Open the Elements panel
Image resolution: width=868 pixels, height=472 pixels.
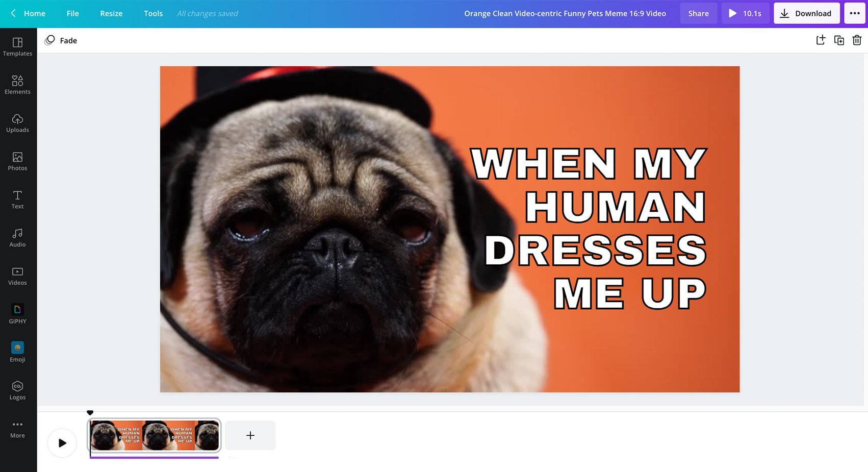coord(17,85)
